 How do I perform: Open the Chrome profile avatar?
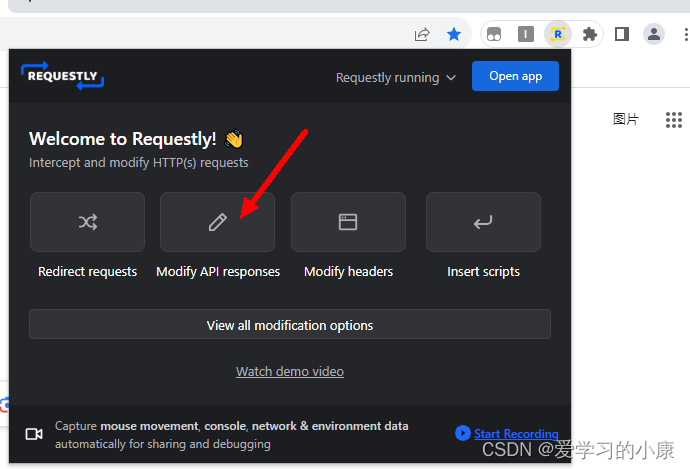653,34
